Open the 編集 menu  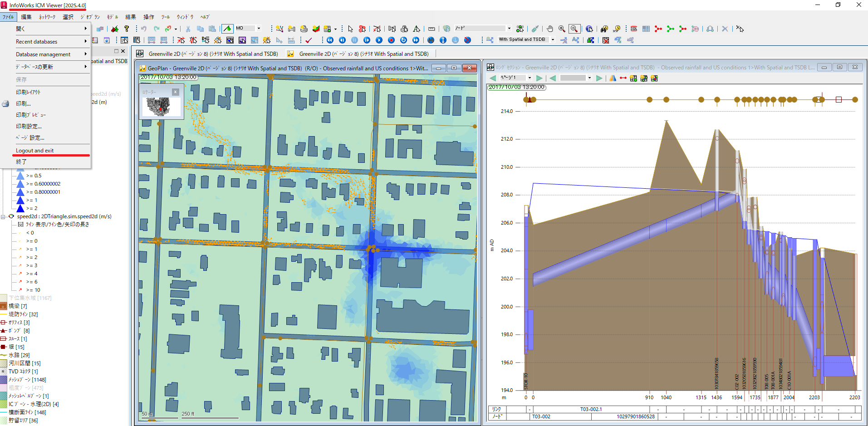pos(26,17)
